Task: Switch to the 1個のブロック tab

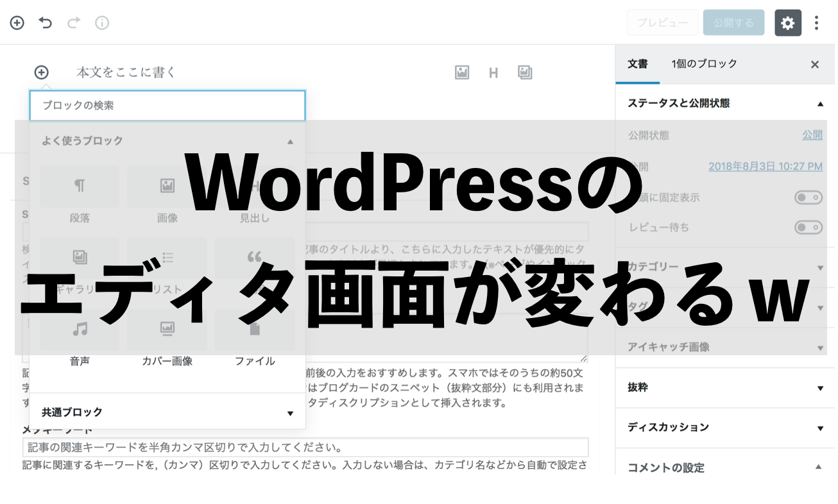Action: click(705, 64)
